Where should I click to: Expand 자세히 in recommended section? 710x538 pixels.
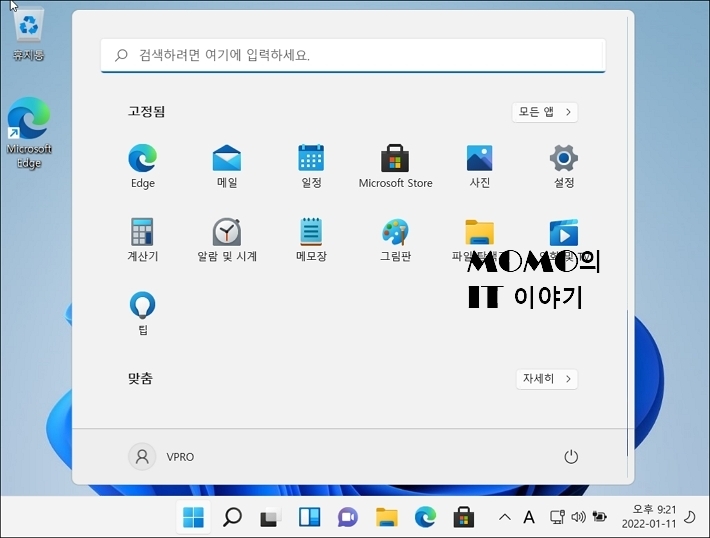[x=547, y=379]
